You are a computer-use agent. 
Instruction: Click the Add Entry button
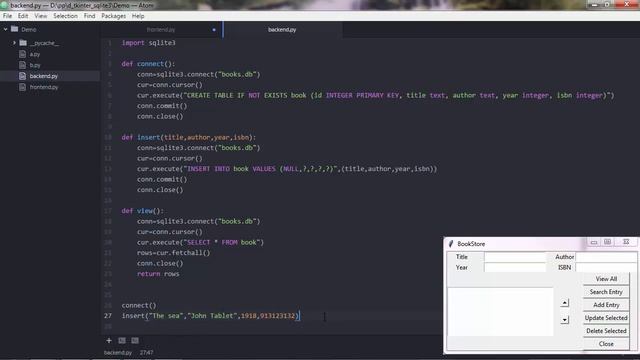pyautogui.click(x=606, y=305)
